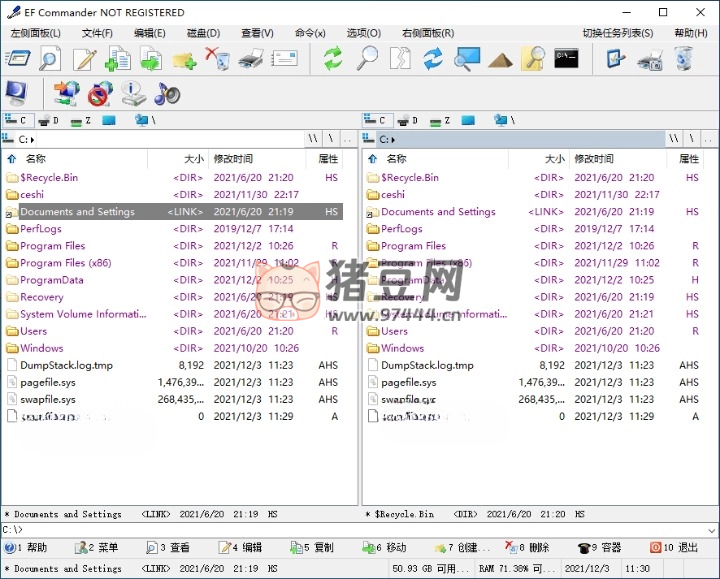Click the delete-to-recycle icon with red X
720x579 pixels.
point(217,59)
